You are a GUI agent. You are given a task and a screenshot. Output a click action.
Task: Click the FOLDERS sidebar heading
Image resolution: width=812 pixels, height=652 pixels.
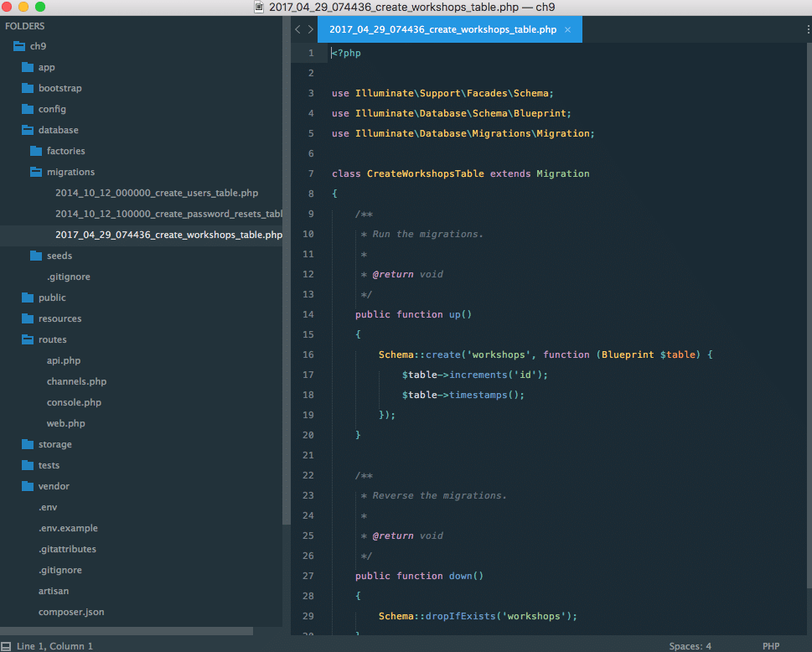(x=25, y=26)
